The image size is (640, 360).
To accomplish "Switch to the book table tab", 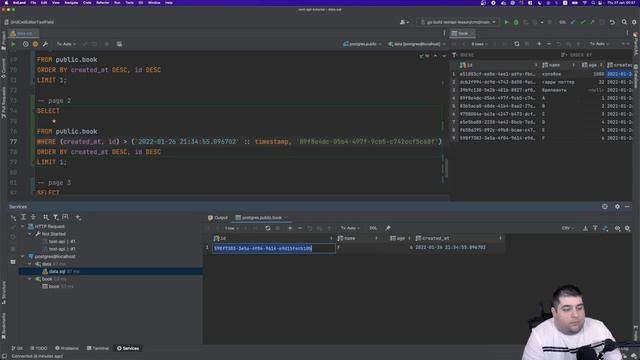I will [461, 33].
